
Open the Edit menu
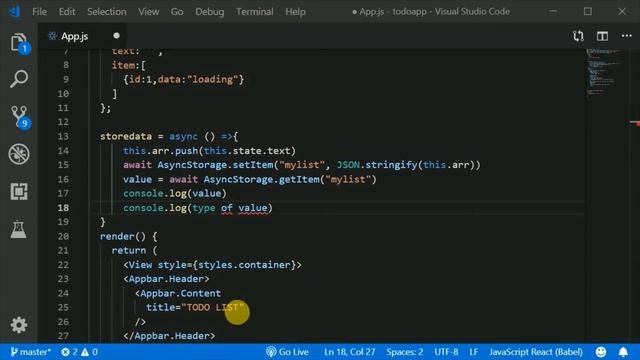pyautogui.click(x=67, y=11)
